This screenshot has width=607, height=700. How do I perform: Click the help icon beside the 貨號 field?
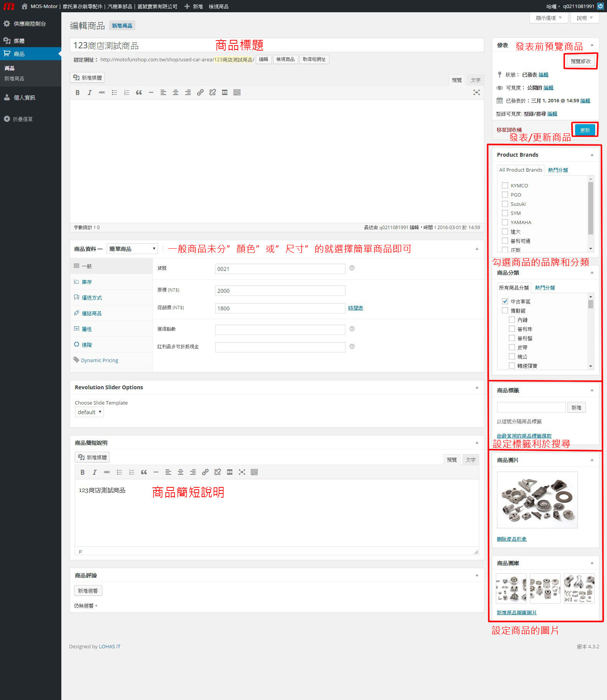(x=352, y=268)
